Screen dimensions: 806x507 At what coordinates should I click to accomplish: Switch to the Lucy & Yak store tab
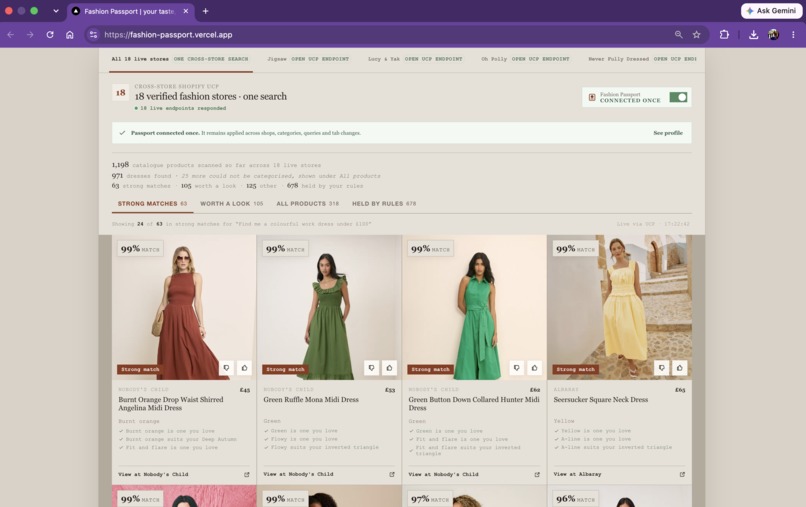click(x=415, y=59)
